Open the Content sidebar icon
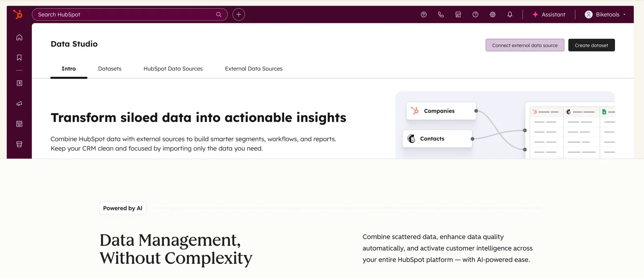 tap(19, 124)
